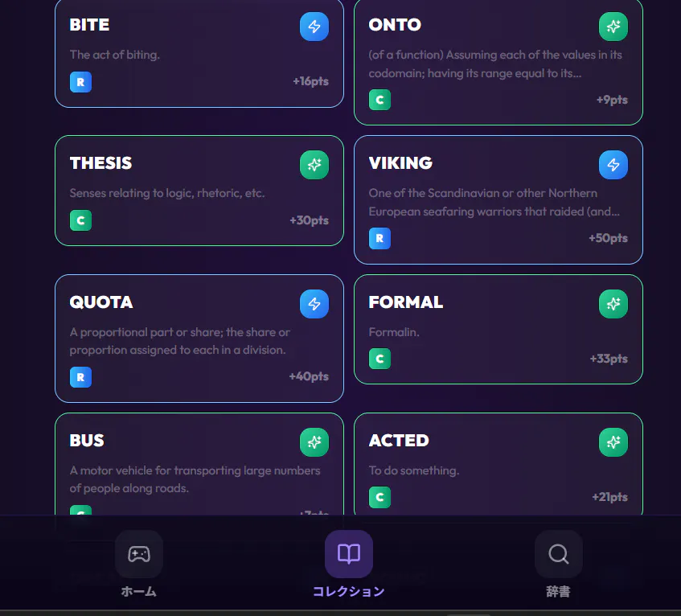Click the green C badge on FORMAL card
This screenshot has height=616, width=681.
pos(379,359)
